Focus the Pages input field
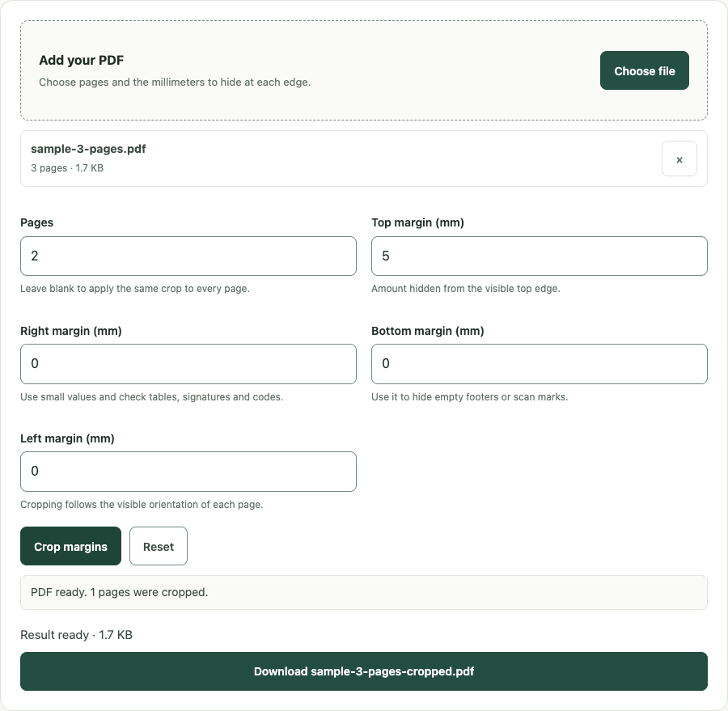 click(x=188, y=256)
